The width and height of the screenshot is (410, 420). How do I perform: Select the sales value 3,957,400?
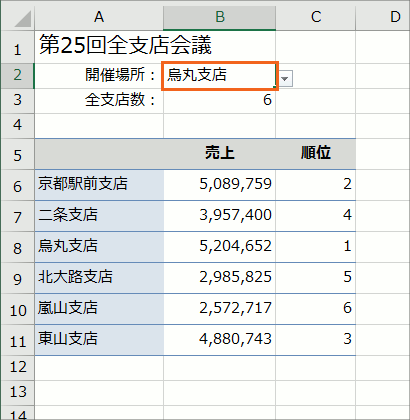coord(220,216)
